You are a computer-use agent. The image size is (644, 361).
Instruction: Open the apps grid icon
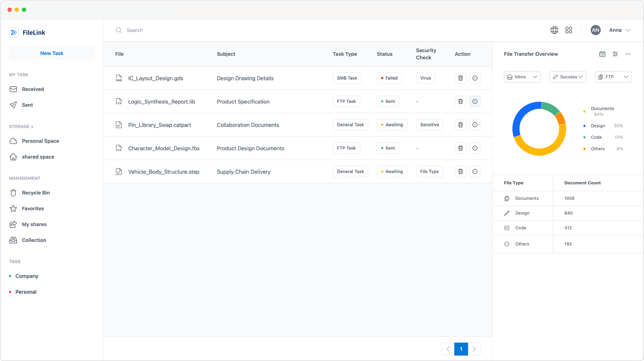[569, 30]
